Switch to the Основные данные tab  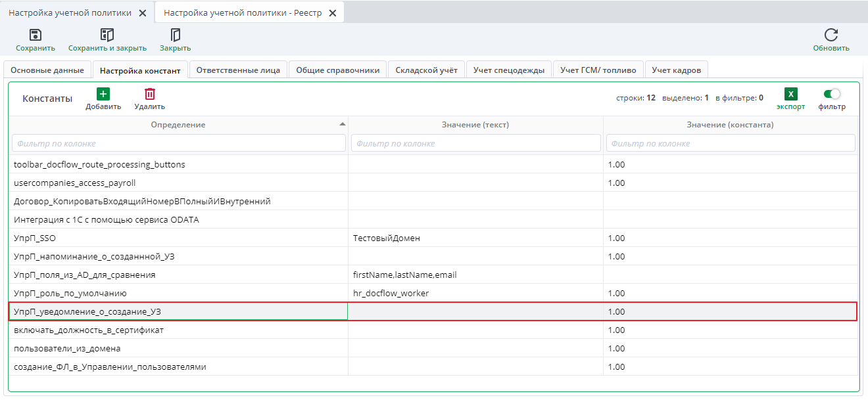(47, 70)
